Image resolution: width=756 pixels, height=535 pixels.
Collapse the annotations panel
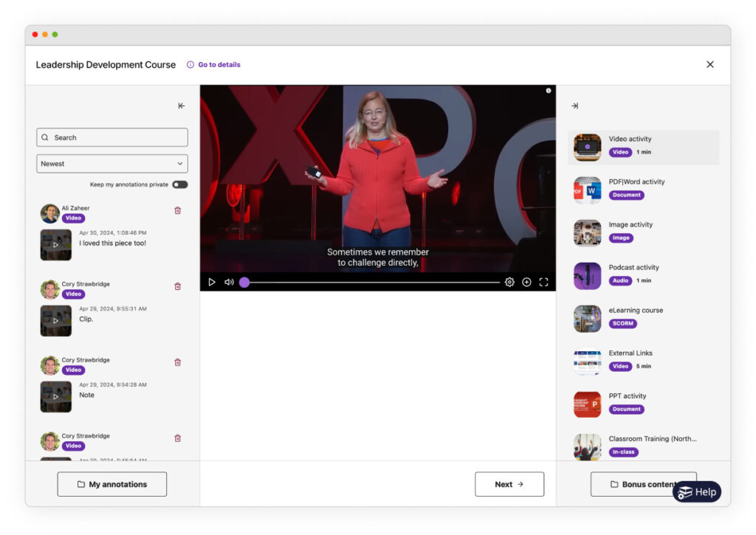[182, 106]
